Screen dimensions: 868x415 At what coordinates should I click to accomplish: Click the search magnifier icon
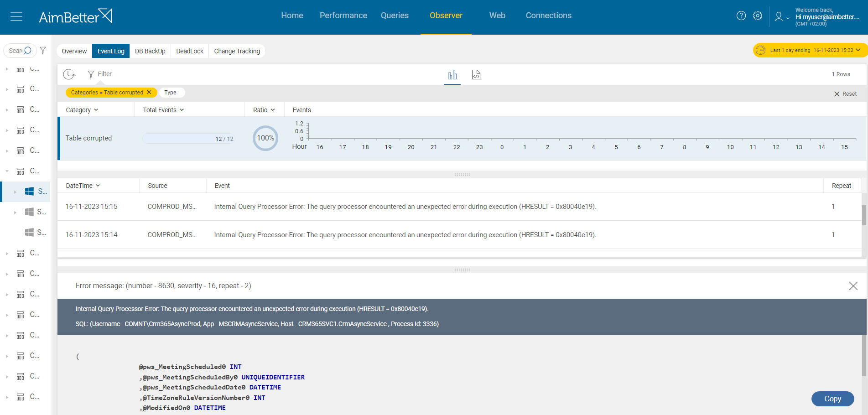click(28, 50)
